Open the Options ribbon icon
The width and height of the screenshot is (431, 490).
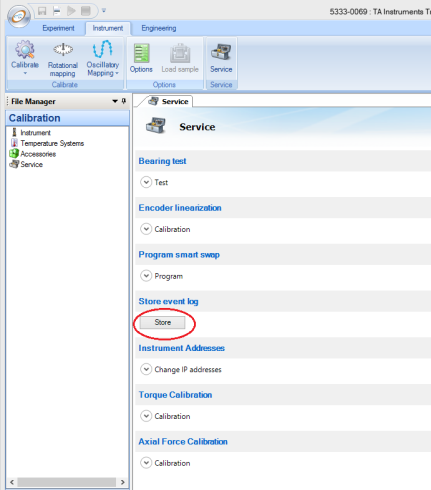click(141, 57)
